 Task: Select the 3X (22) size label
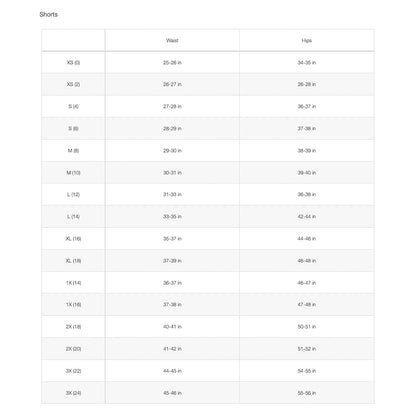pyautogui.click(x=73, y=371)
